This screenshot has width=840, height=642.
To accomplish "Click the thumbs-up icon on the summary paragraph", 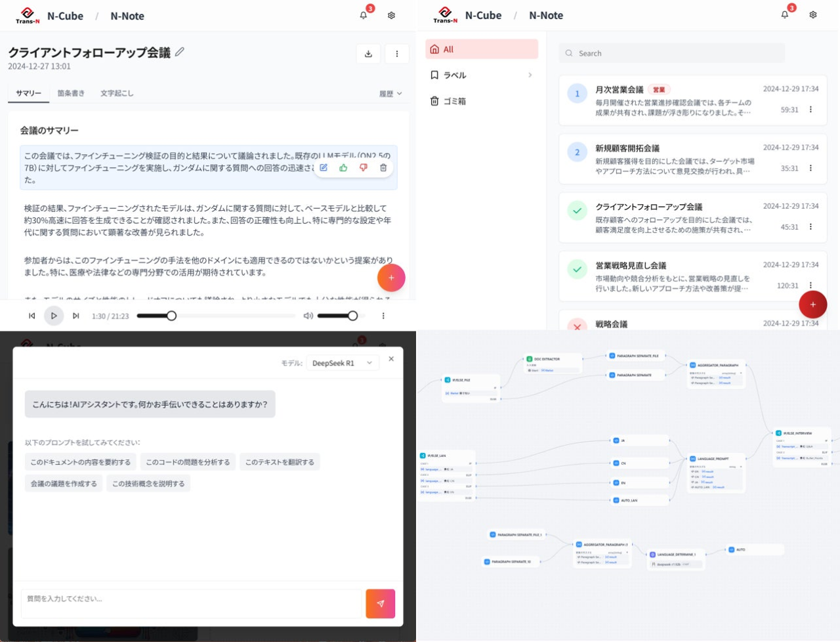I will 343,168.
